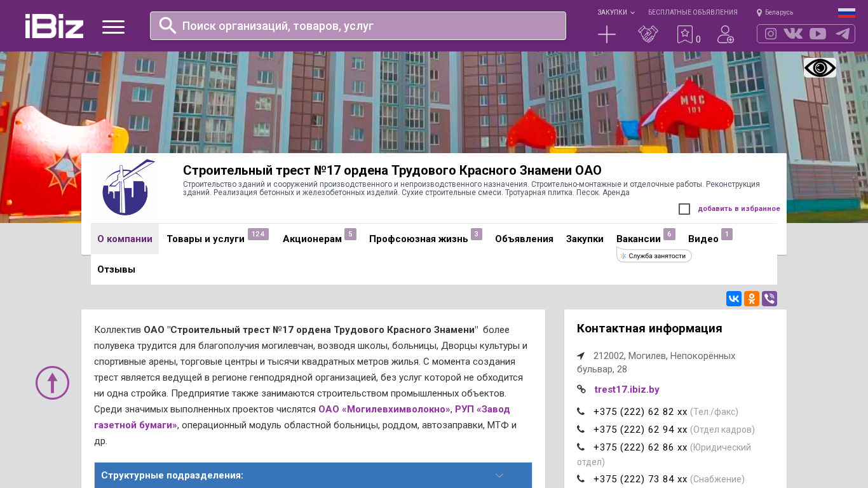Open the Объявления tab
Image resolution: width=868 pixels, height=488 pixels.
pyautogui.click(x=524, y=239)
